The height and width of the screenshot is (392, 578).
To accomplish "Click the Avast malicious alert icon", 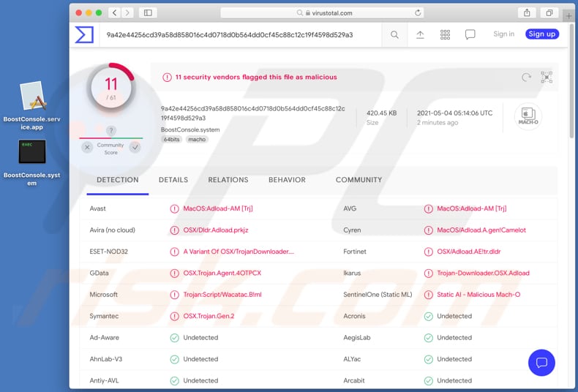I will [x=174, y=209].
